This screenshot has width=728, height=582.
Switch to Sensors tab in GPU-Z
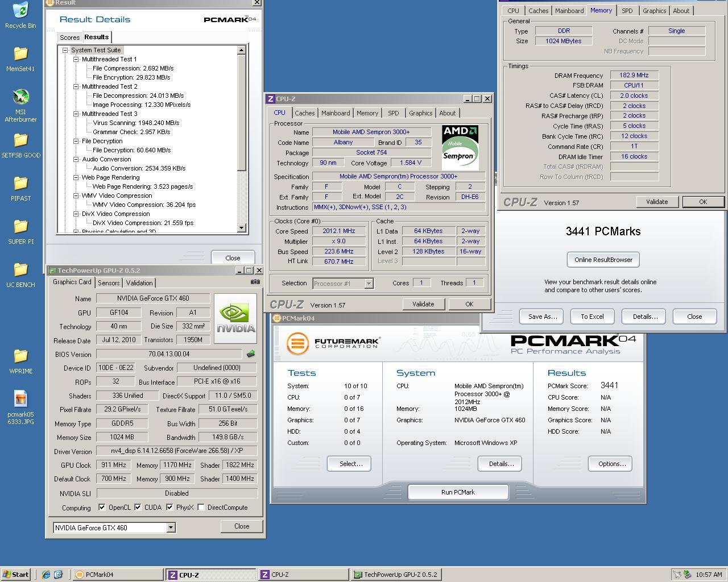coord(109,283)
